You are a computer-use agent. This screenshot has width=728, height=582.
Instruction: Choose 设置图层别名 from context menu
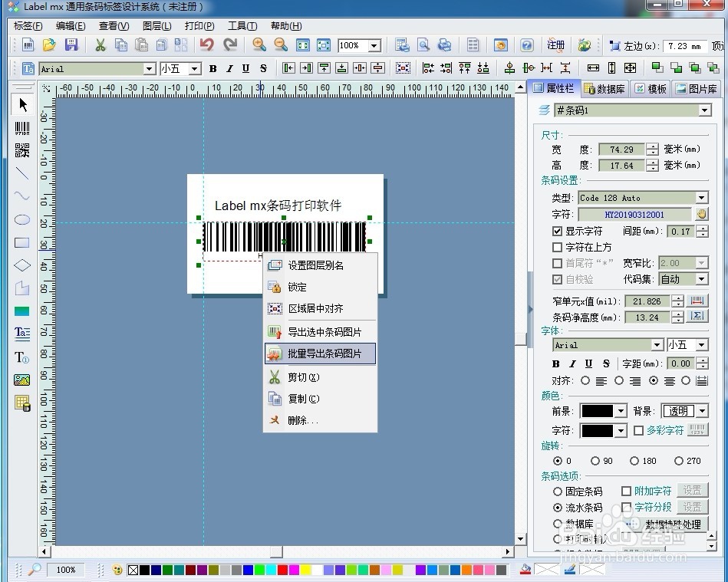[x=320, y=265]
